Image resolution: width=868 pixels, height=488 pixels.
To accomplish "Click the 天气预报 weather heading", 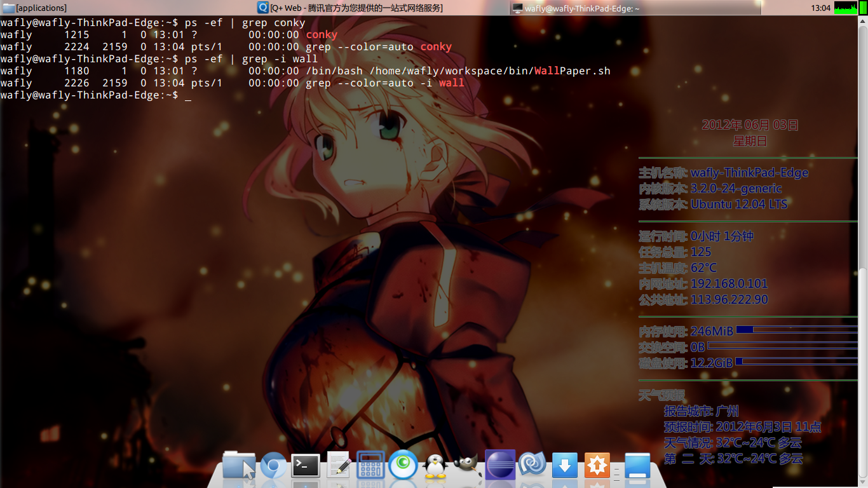I will click(x=662, y=395).
